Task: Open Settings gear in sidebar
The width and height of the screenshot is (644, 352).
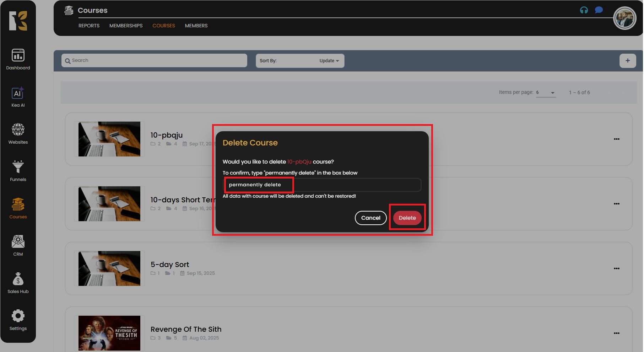Action: point(18,320)
